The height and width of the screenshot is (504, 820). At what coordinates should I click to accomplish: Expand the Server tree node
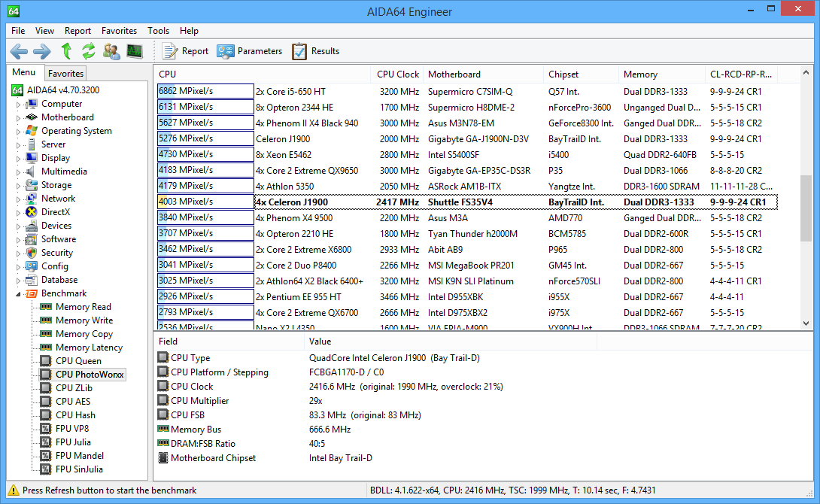18,145
